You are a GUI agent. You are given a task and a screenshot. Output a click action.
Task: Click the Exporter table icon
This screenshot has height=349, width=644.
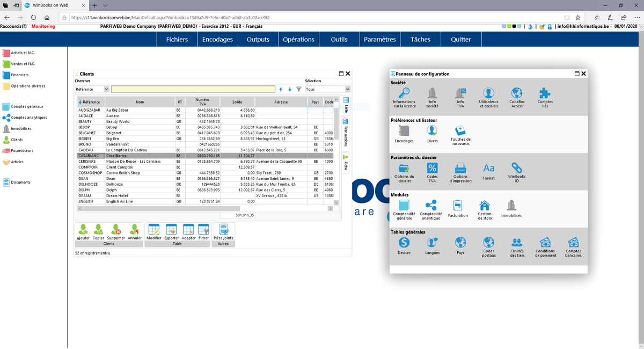coord(171,232)
